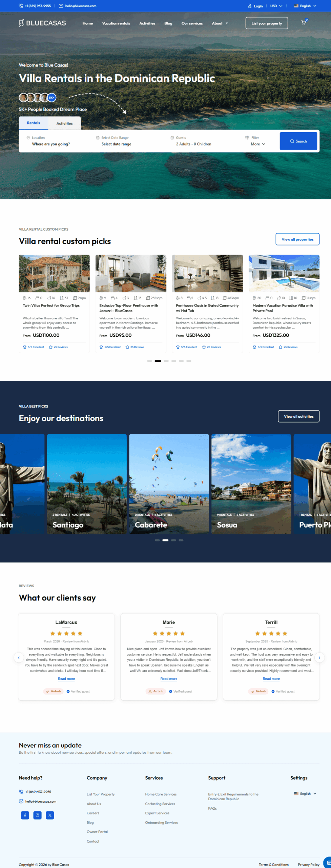This screenshot has width=331, height=868.
Task: Open the Facebook page icon
Action: 25,815
